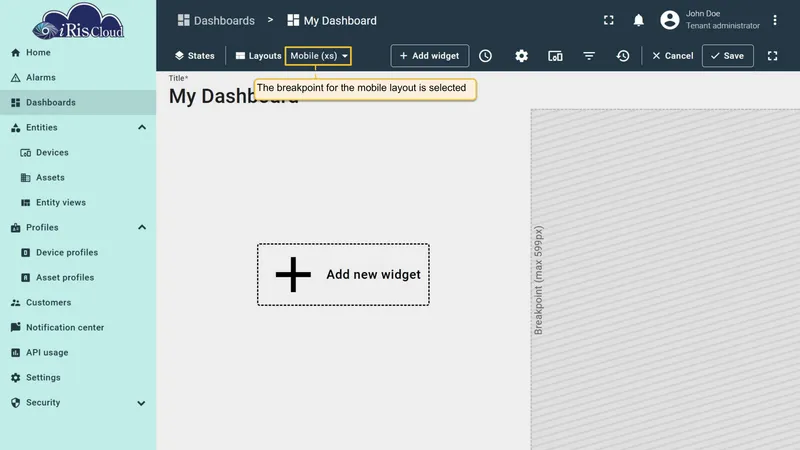This screenshot has width=800, height=450.
Task: Open the three-dot more menu
Action: point(774,20)
